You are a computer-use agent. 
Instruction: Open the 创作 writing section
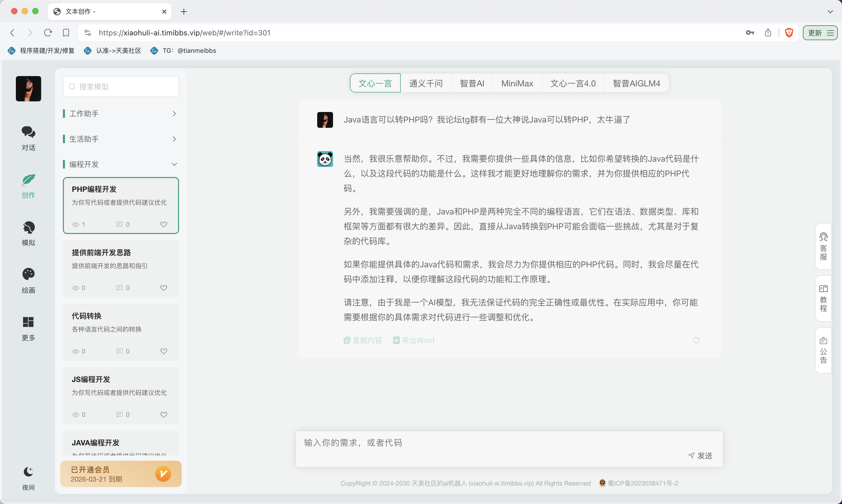[28, 186]
